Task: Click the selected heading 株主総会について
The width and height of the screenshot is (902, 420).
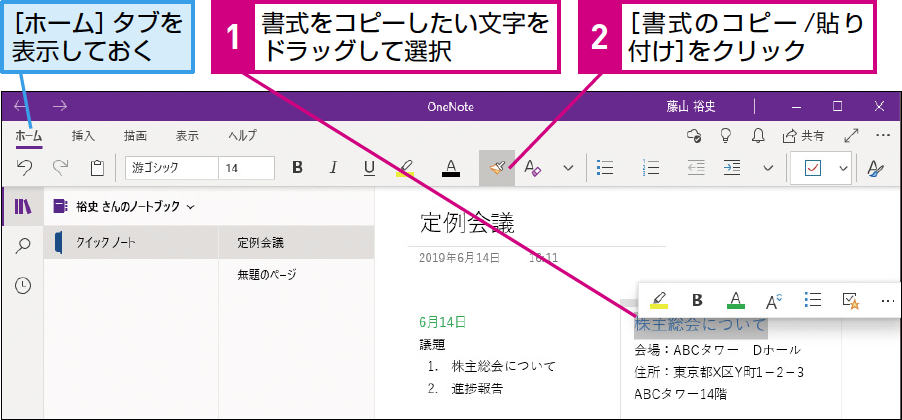Action: pos(701,325)
